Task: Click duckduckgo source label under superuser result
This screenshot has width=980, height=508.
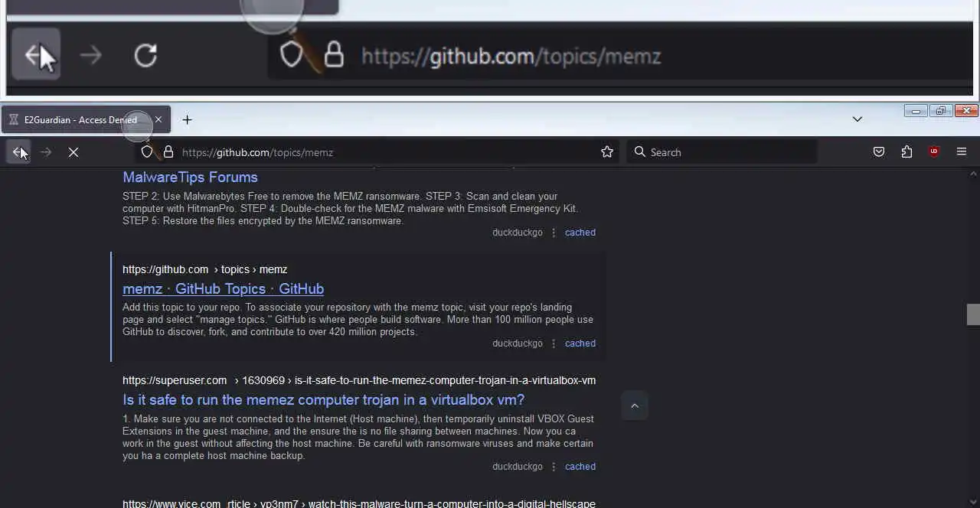Action: [x=518, y=467]
